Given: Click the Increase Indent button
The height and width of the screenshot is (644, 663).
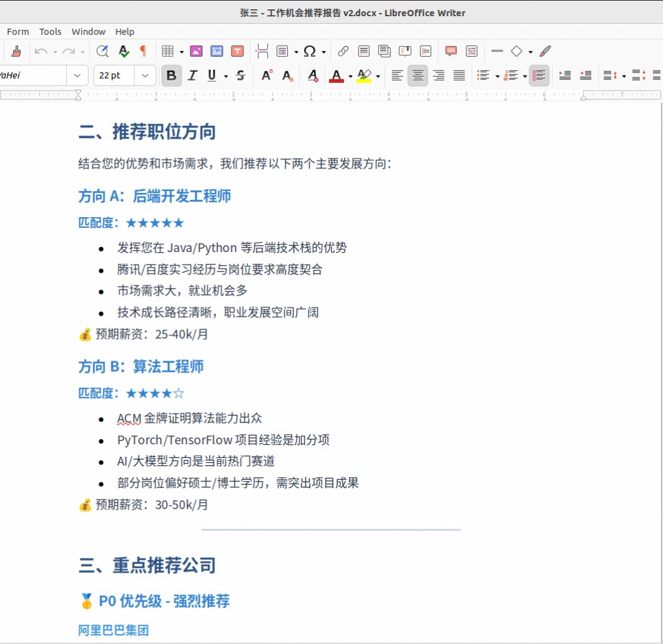Looking at the screenshot, I should click(565, 76).
